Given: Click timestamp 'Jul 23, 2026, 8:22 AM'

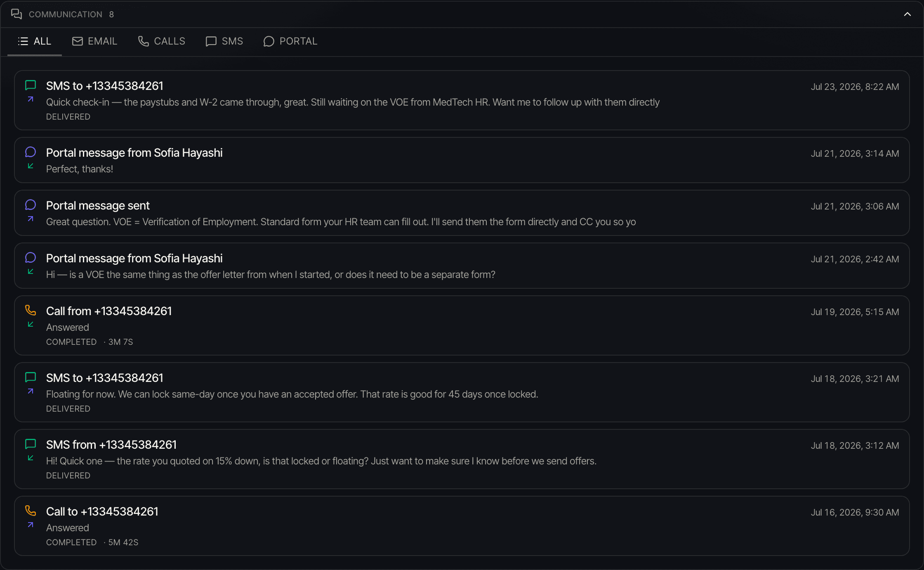Looking at the screenshot, I should tap(855, 87).
